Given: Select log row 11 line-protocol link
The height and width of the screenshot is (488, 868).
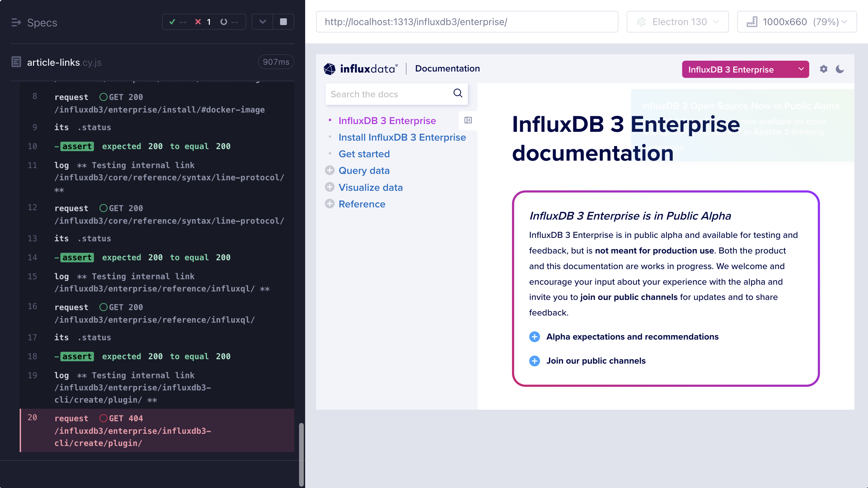Looking at the screenshot, I should pyautogui.click(x=157, y=178).
